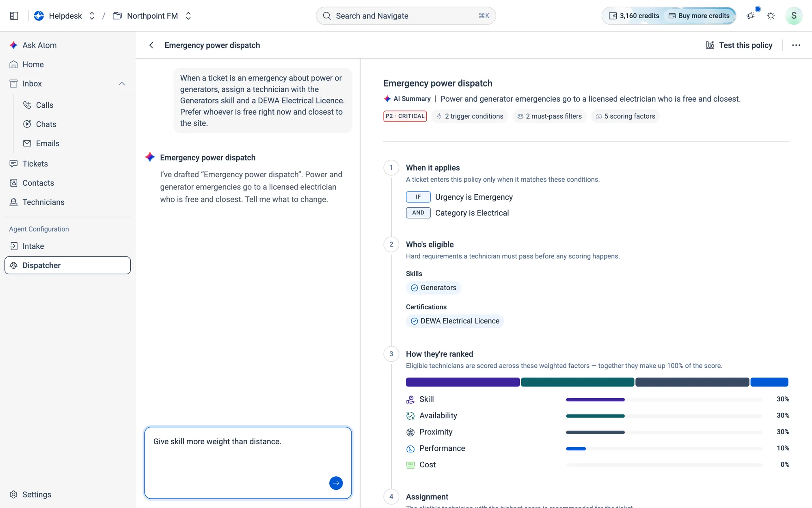Toggle the light/dark theme sun icon
The width and height of the screenshot is (812, 508).
tap(771, 16)
